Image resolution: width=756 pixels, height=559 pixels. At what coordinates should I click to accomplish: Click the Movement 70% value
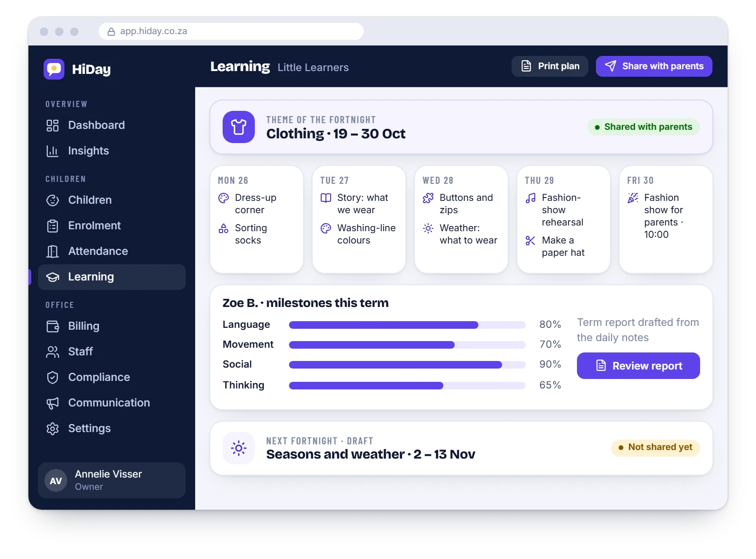pos(550,344)
